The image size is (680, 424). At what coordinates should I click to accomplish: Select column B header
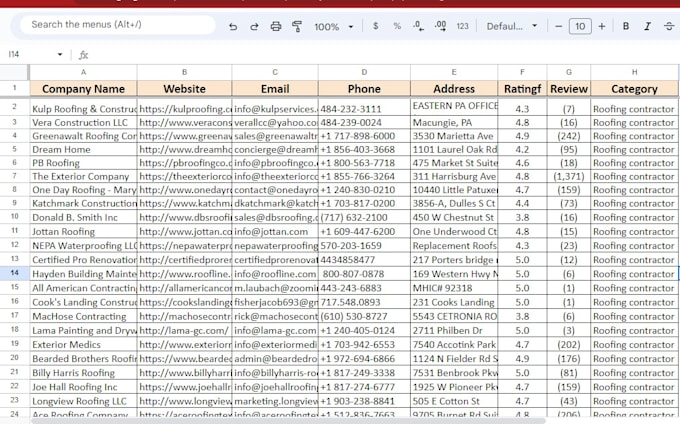pos(184,72)
